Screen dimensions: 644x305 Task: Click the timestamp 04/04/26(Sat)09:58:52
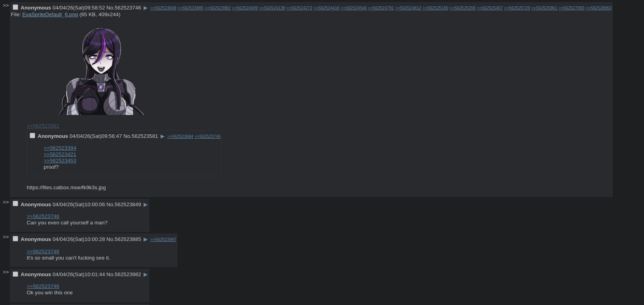coord(79,8)
